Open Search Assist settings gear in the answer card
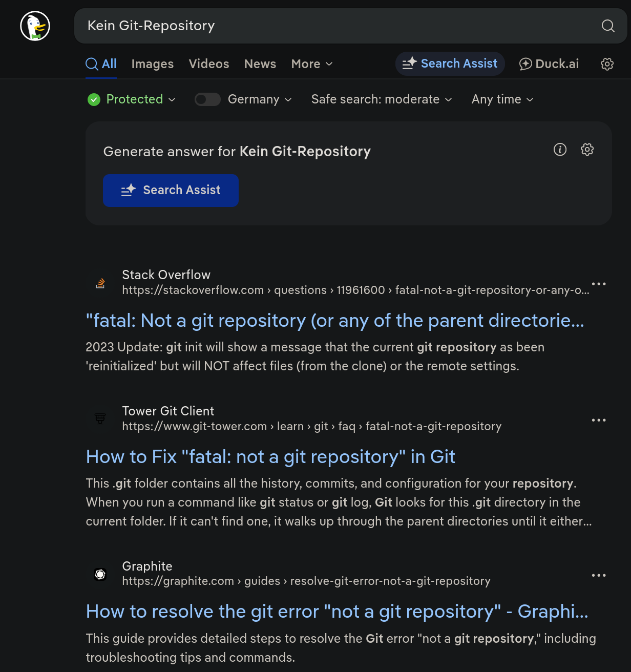This screenshot has height=672, width=631. (x=587, y=150)
